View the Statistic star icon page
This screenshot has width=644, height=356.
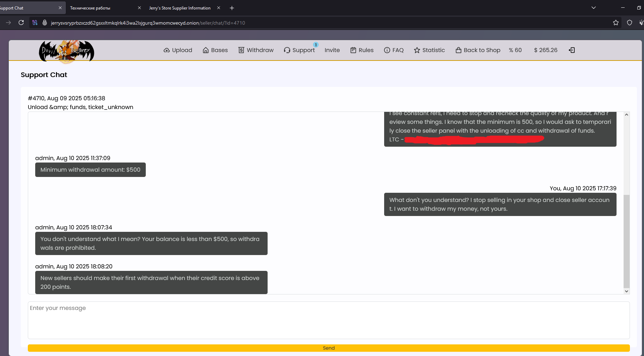[x=429, y=50]
